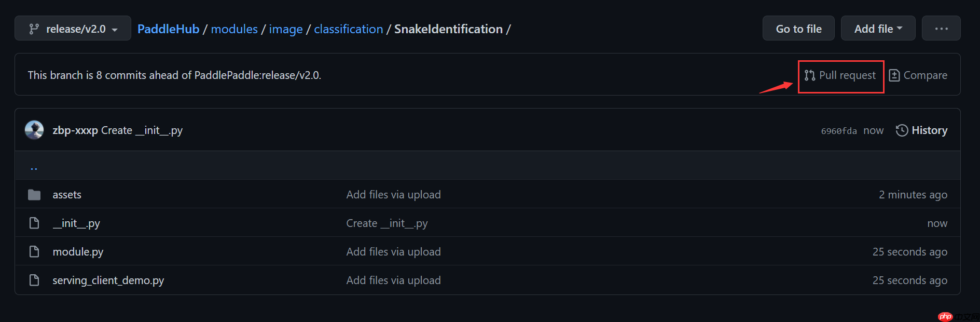Open the release/v2.0 branch dropdown
The image size is (980, 322).
(73, 29)
